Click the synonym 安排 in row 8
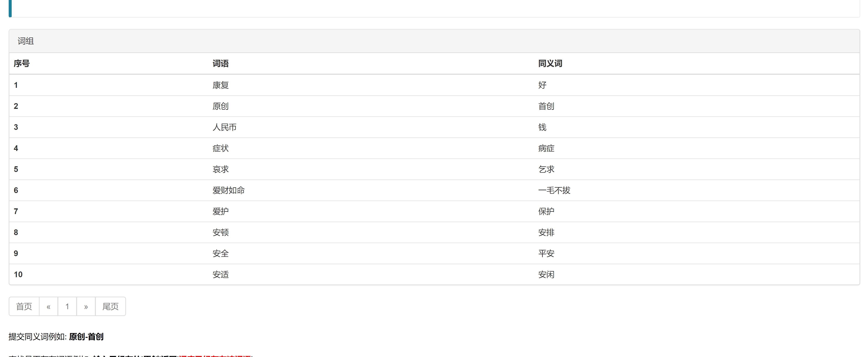 pyautogui.click(x=546, y=233)
